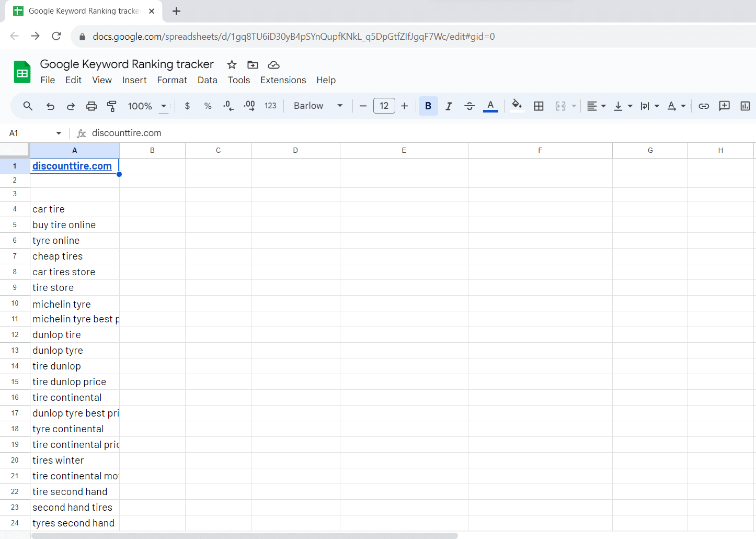This screenshot has width=756, height=539.
Task: Click the discounttire.com link in cell A1
Action: pyautogui.click(x=72, y=166)
